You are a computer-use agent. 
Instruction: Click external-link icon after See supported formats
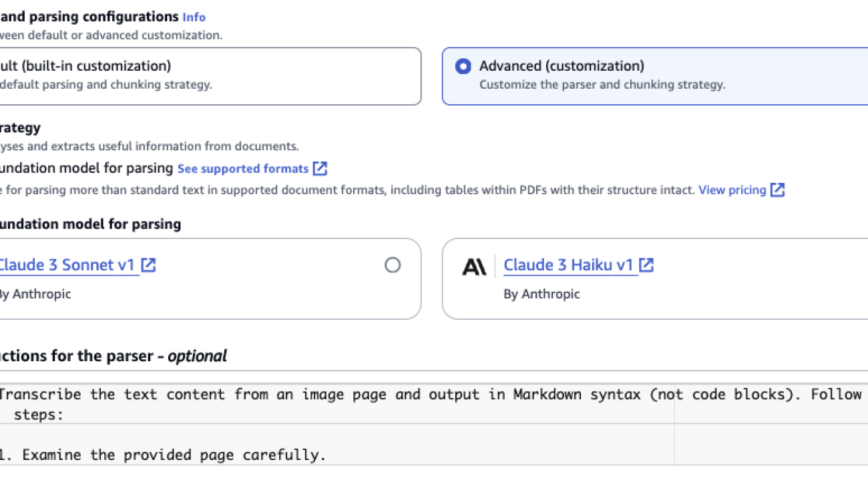tap(320, 168)
